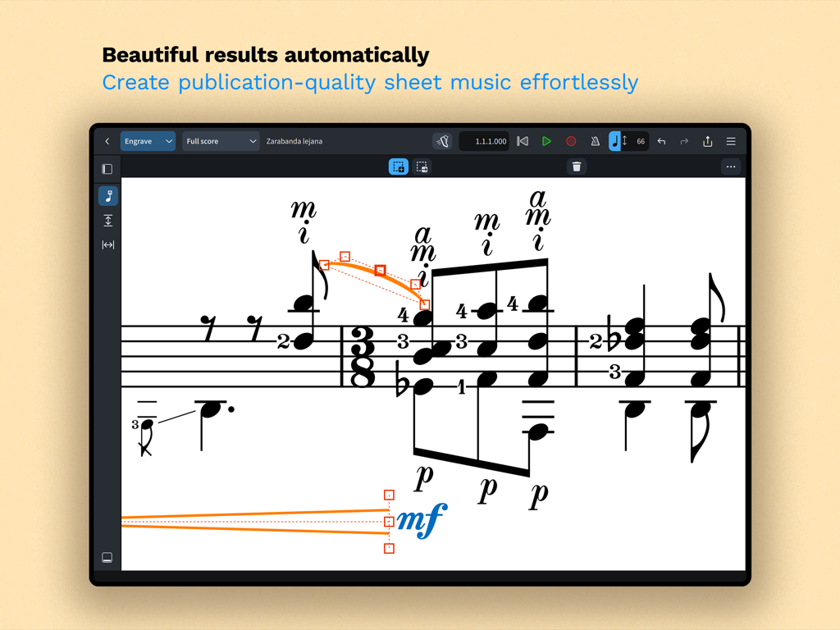Open the vertical spacing tool
Screen dimensions: 840x630
coord(107,220)
